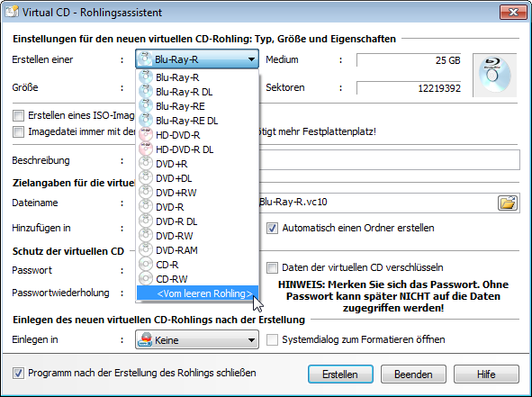
Task: Click the disc icon beside DVD-RAM entry
Action: (x=146, y=250)
